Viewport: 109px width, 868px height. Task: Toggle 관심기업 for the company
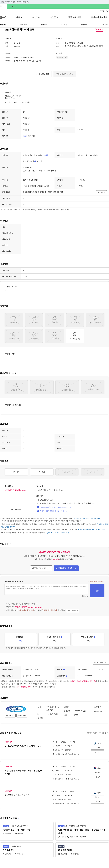(10, 716)
